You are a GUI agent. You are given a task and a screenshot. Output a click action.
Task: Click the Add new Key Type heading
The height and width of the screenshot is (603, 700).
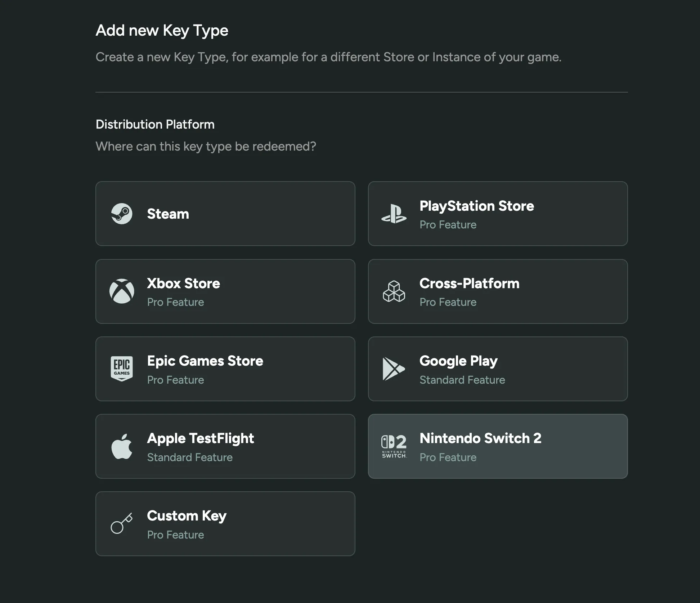coord(162,30)
